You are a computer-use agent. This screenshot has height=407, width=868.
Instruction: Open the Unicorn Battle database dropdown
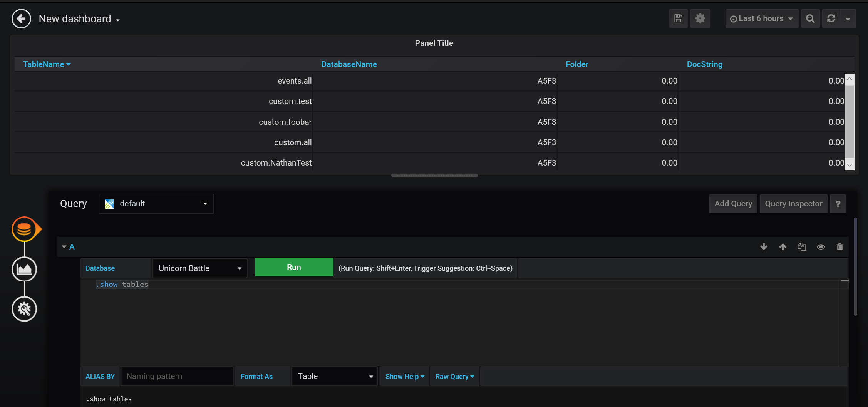coord(200,268)
